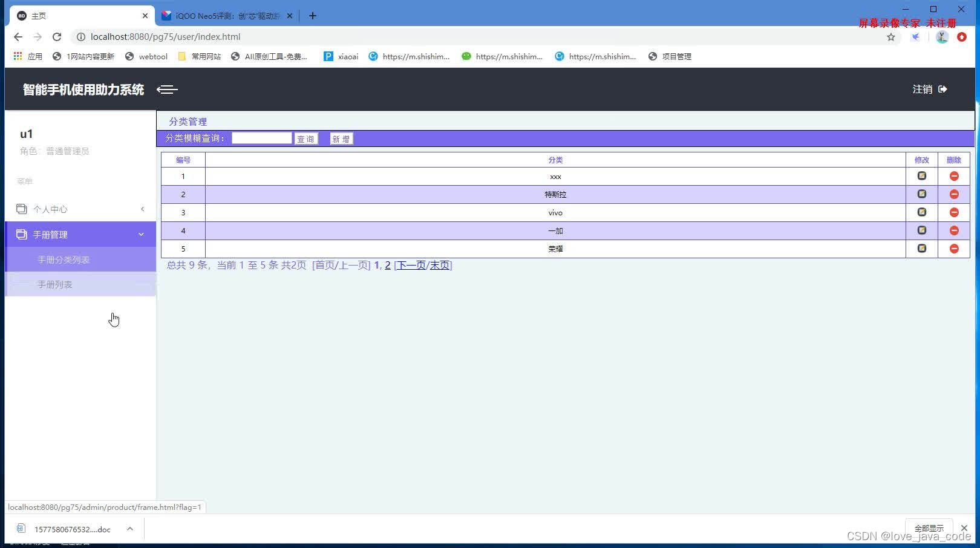980x548 pixels.
Task: Open the 项目管理 bookmark
Action: pyautogui.click(x=670, y=56)
